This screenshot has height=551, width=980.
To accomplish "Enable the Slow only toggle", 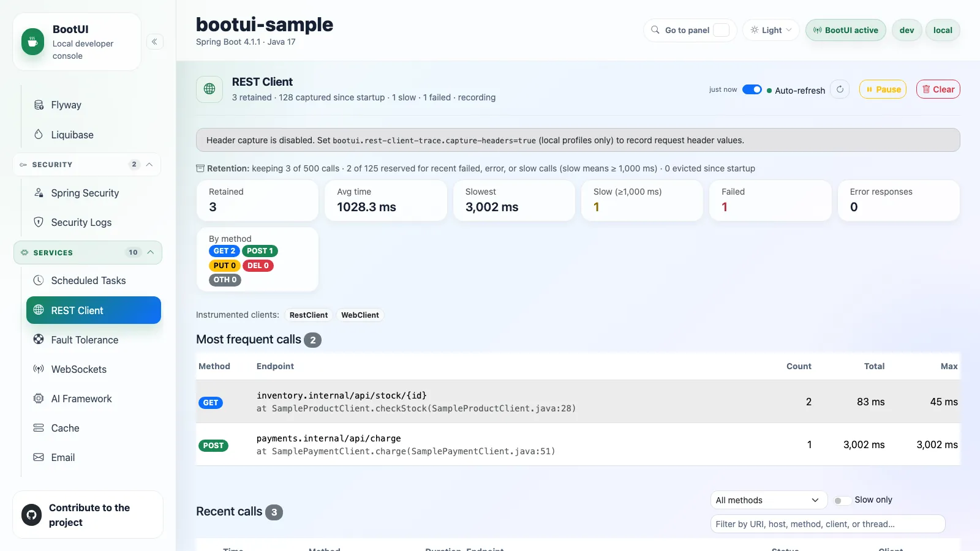I will tap(842, 500).
